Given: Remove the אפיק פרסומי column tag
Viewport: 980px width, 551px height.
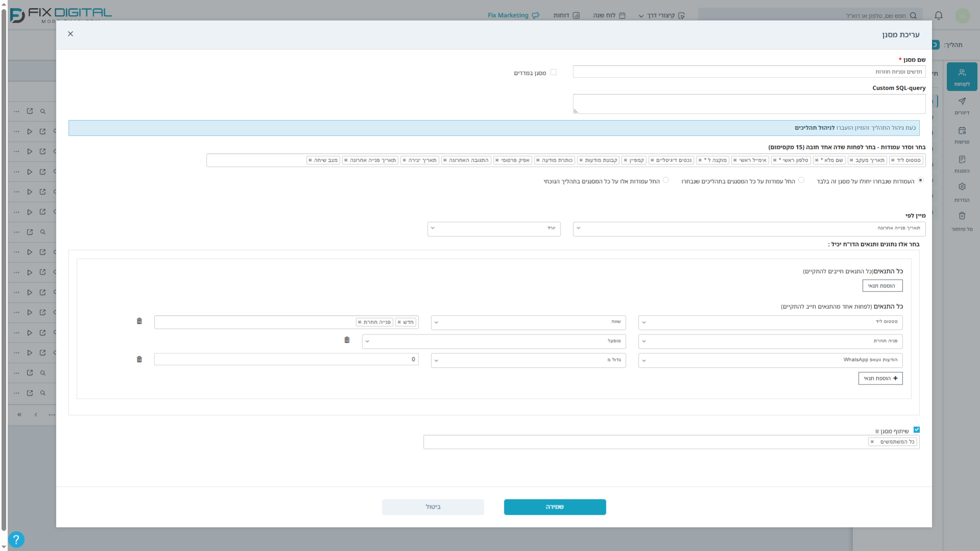Looking at the screenshot, I should (497, 160).
